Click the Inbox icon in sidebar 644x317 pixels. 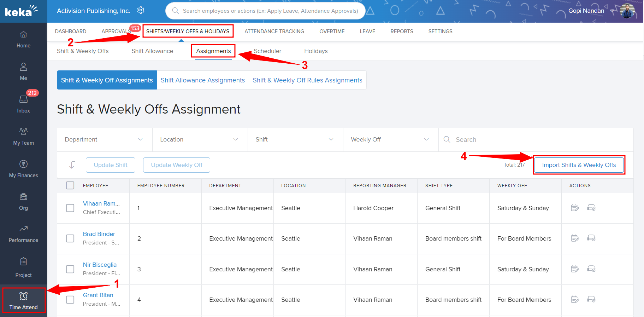tap(23, 100)
